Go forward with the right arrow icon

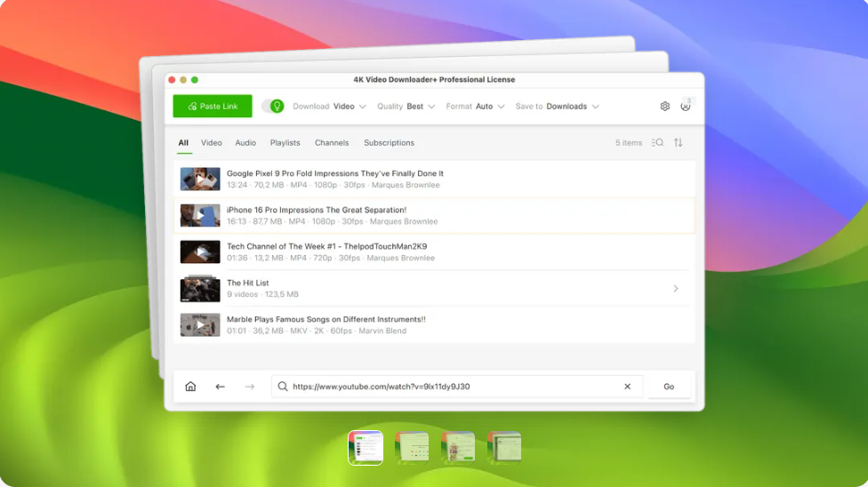point(250,387)
